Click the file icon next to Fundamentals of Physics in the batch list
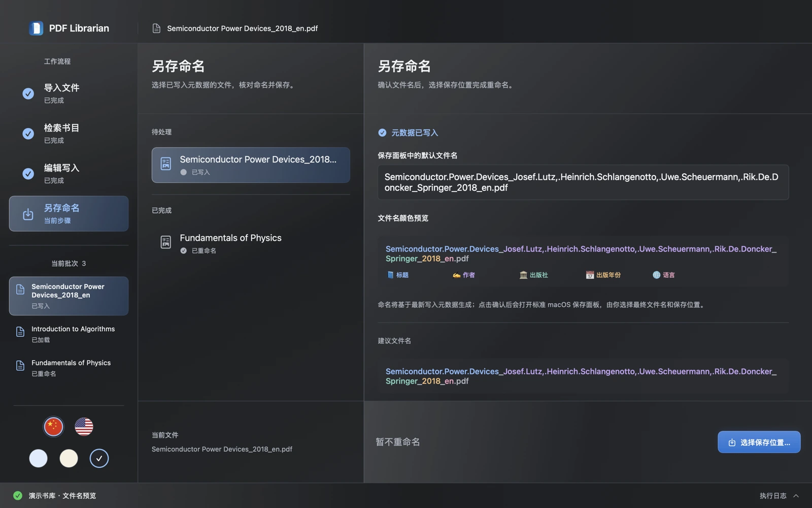The height and width of the screenshot is (508, 812). 20,366
